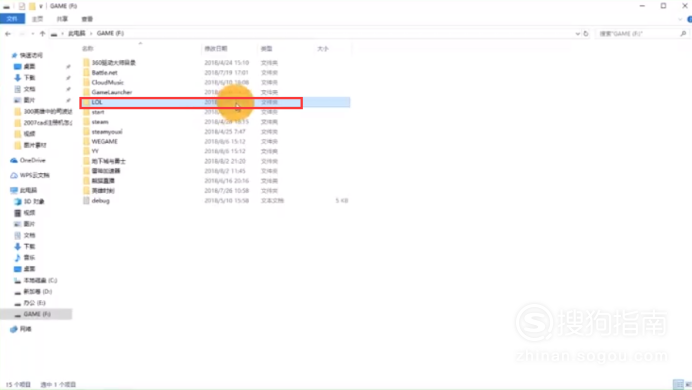Select the Battle.net folder
The image size is (692, 390).
pos(105,72)
